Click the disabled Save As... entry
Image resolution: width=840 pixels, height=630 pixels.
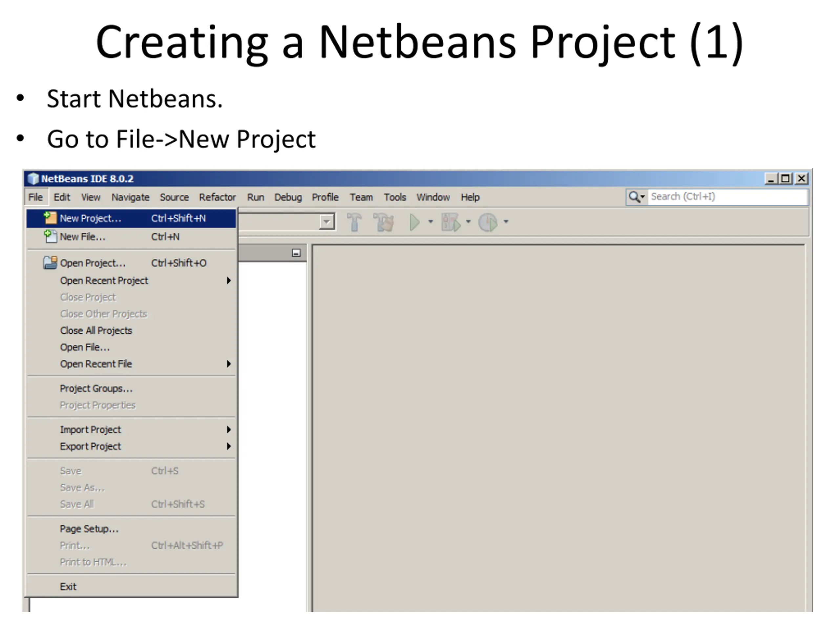click(131, 488)
